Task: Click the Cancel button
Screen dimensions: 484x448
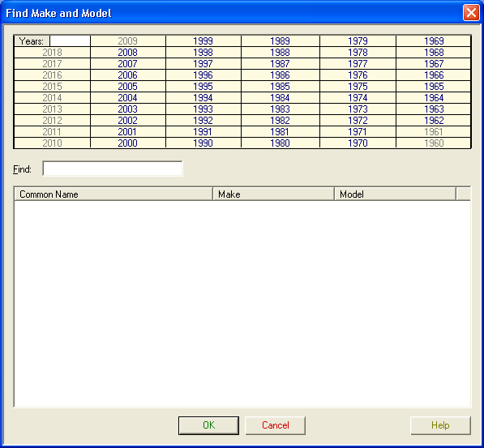Action: click(x=276, y=425)
